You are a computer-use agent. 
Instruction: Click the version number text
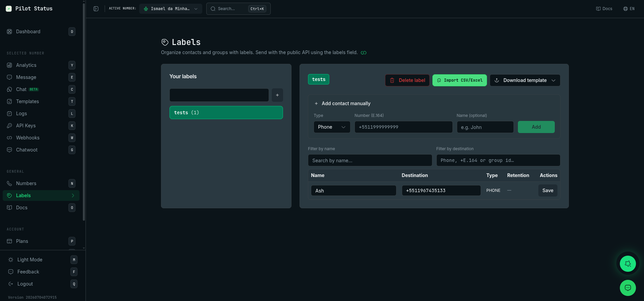pos(32,297)
